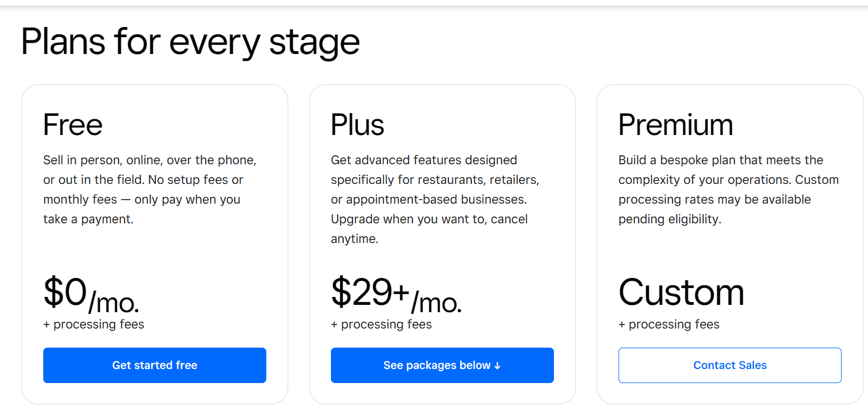Click processing fees note under Custom
868x405 pixels.
click(669, 325)
